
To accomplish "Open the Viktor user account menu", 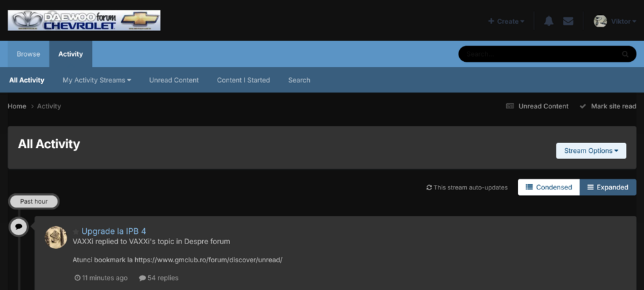I will click(x=623, y=21).
